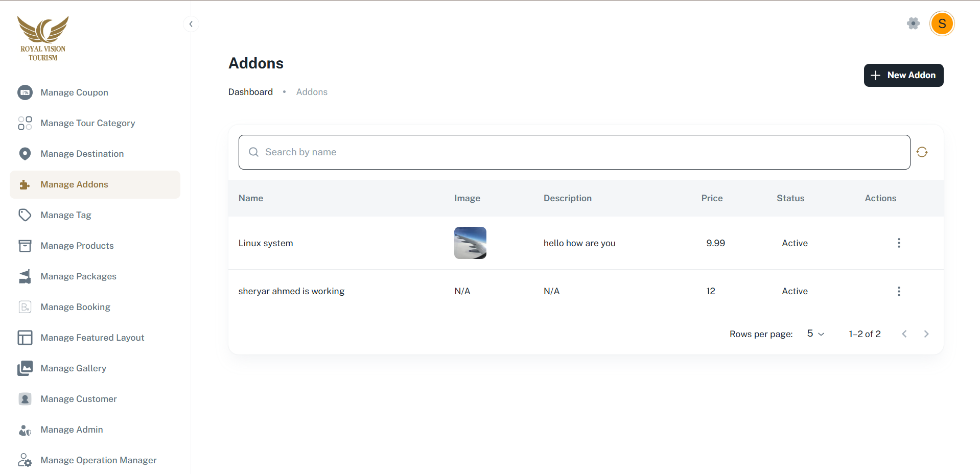The height and width of the screenshot is (474, 980).
Task: Follow the Dashboard breadcrumb link
Action: [250, 92]
